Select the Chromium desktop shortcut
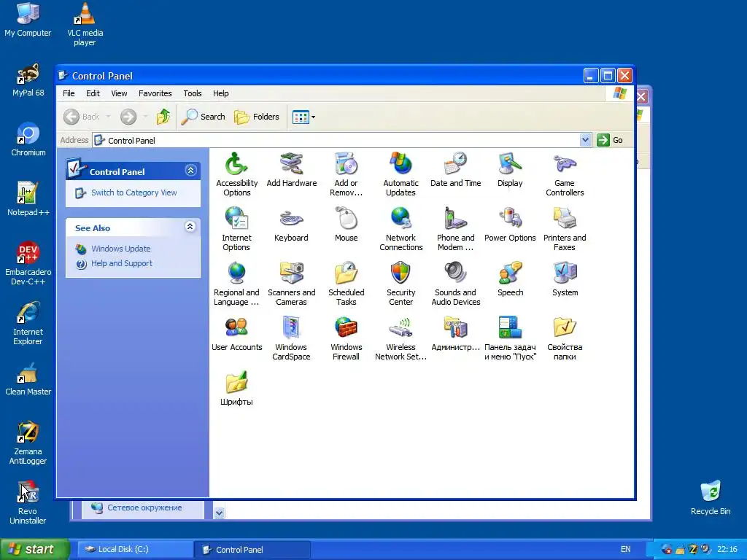 pyautogui.click(x=28, y=139)
